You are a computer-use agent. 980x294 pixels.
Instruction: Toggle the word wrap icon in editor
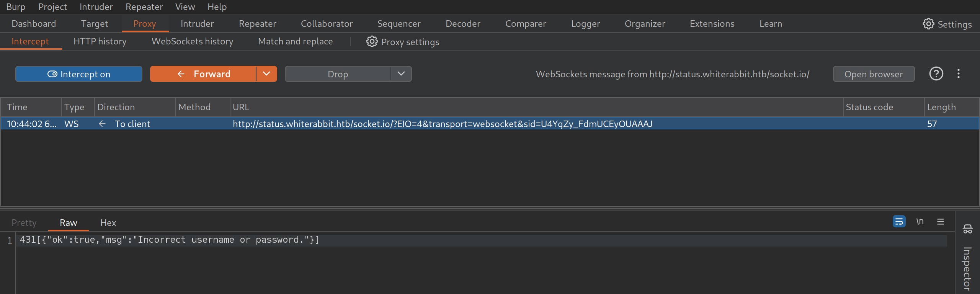coord(899,222)
